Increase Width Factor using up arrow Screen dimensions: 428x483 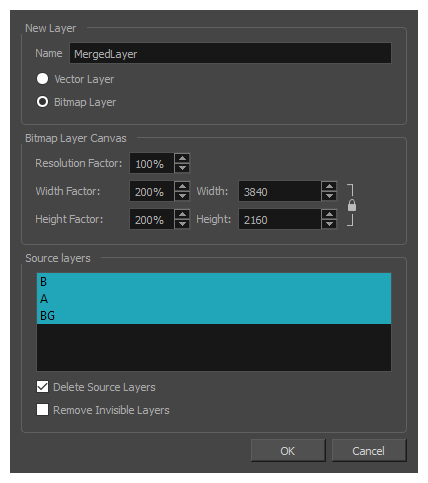[x=182, y=186]
